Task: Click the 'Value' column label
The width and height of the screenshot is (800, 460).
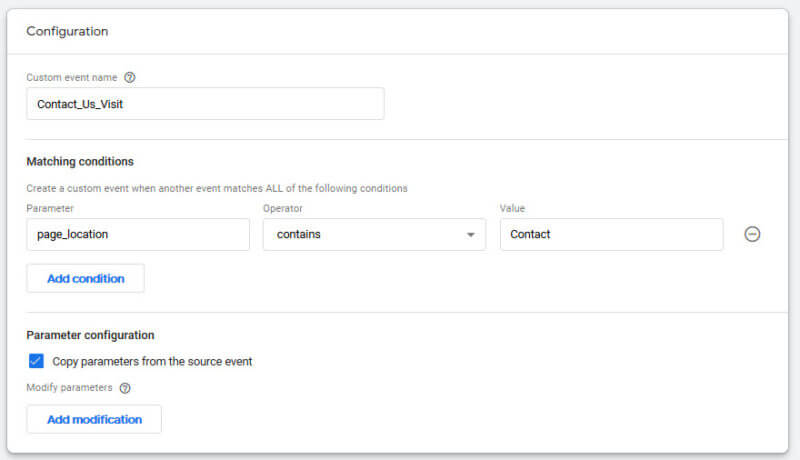Action: click(512, 209)
